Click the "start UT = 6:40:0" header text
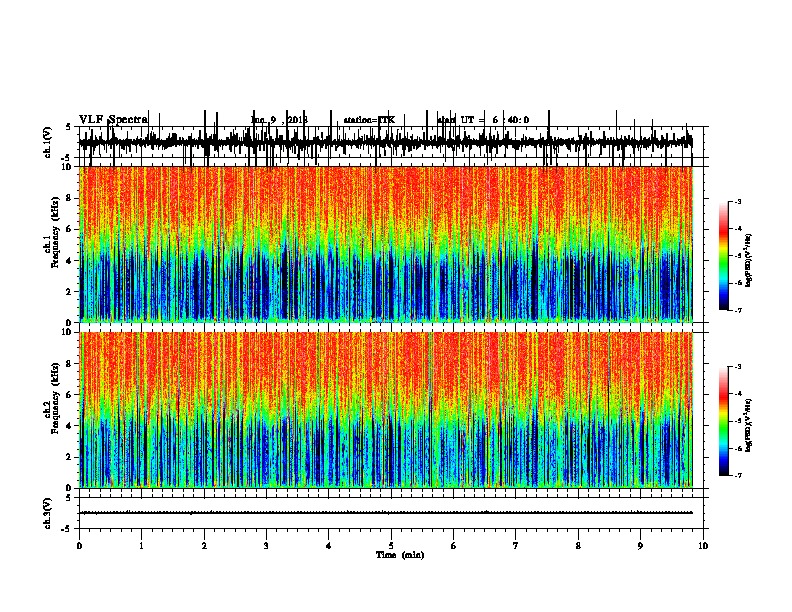The image size is (792, 612). [483, 120]
